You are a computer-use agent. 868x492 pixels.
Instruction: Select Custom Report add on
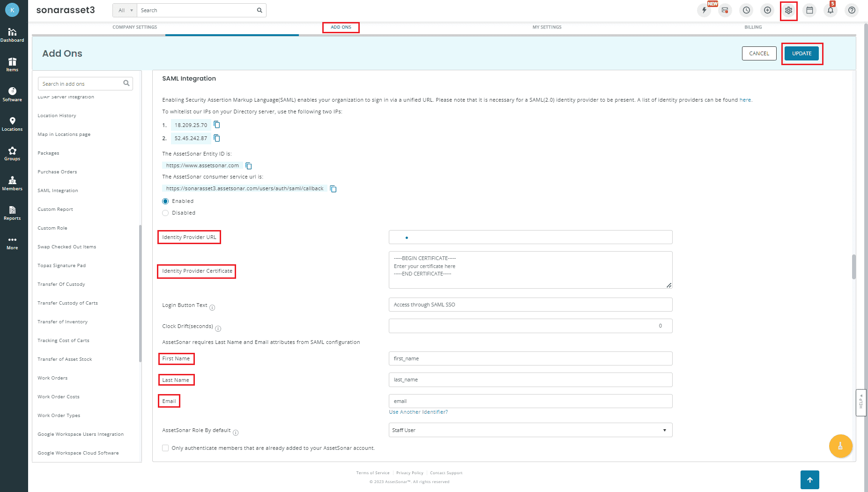point(55,209)
